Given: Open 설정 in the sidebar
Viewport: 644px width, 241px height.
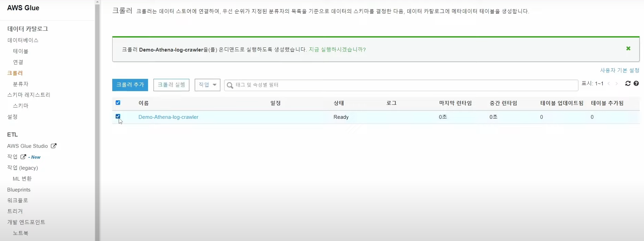Looking at the screenshot, I should click(12, 117).
